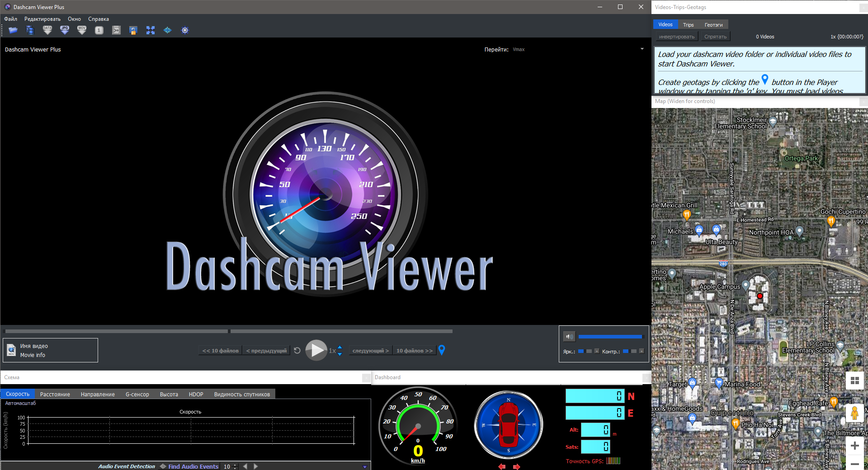
Task: Select the Видимость спутников tab
Action: [x=242, y=395]
